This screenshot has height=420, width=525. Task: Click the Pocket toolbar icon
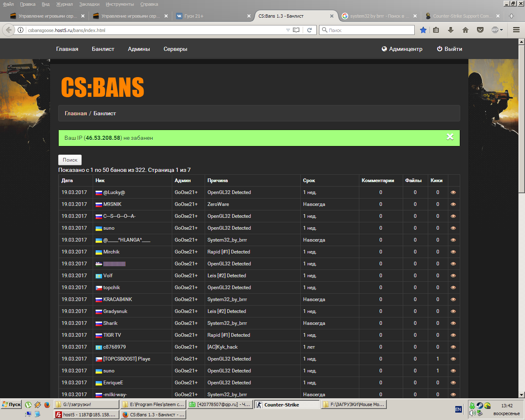480,30
